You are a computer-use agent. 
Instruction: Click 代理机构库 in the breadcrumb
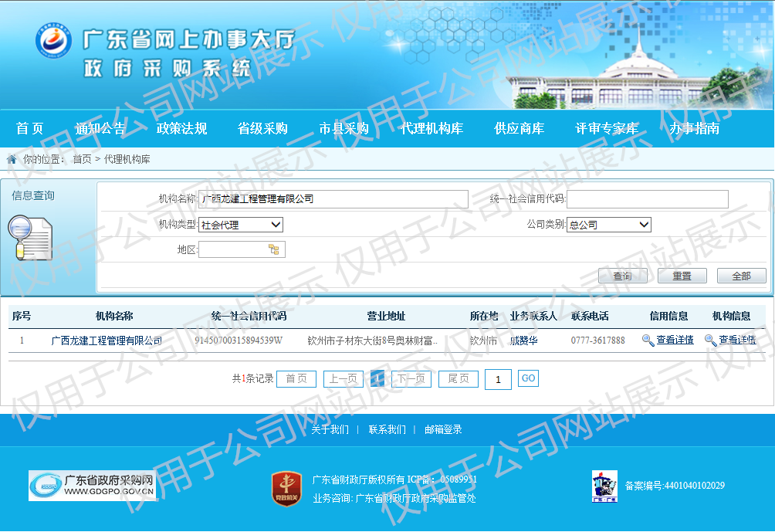point(127,159)
